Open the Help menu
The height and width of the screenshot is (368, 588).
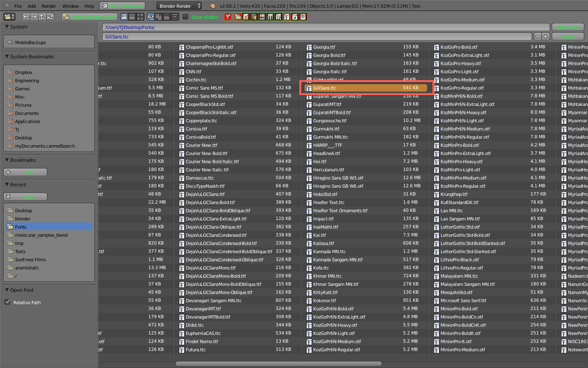(89, 6)
